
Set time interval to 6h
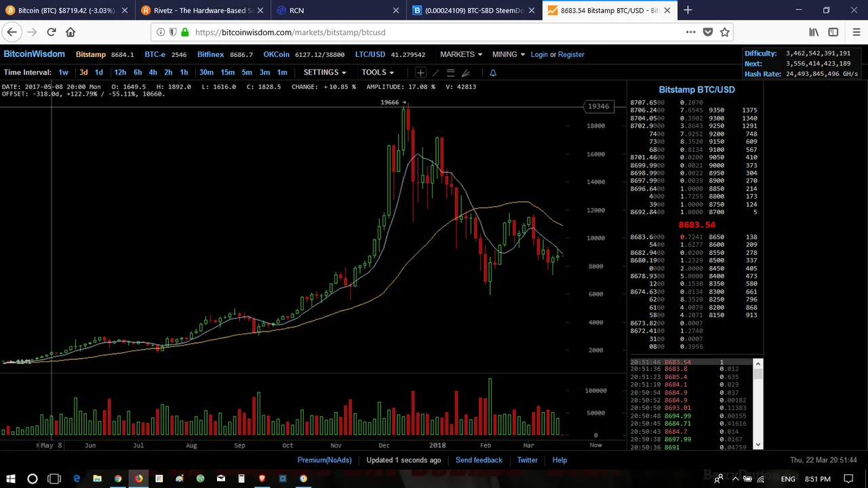tap(138, 73)
